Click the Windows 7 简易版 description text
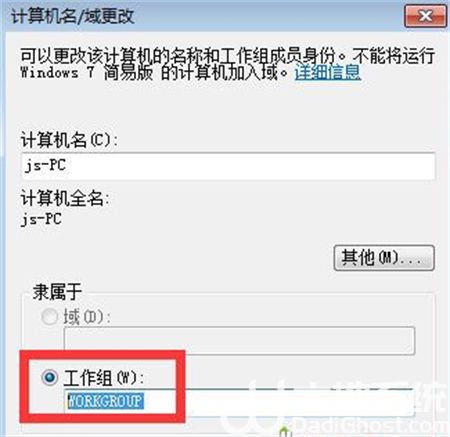This screenshot has width=450, height=437. tap(87, 72)
